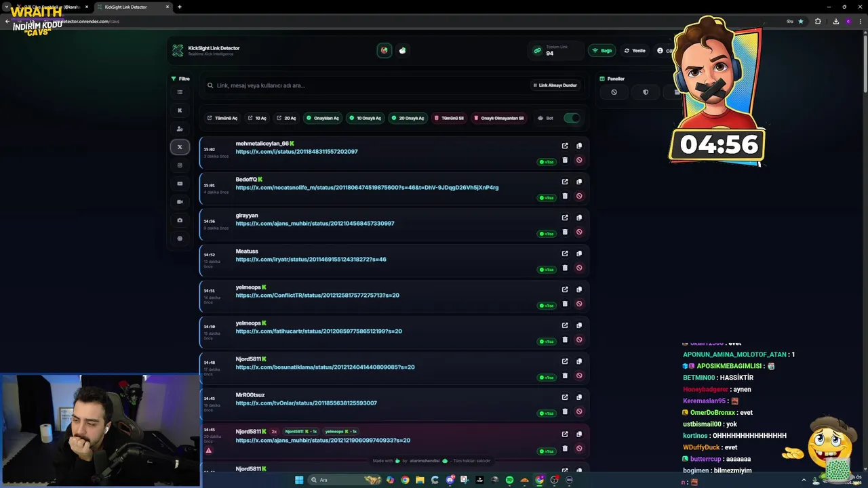868x488 pixels.
Task: Block user Meatuss via ban icon
Action: point(579,268)
